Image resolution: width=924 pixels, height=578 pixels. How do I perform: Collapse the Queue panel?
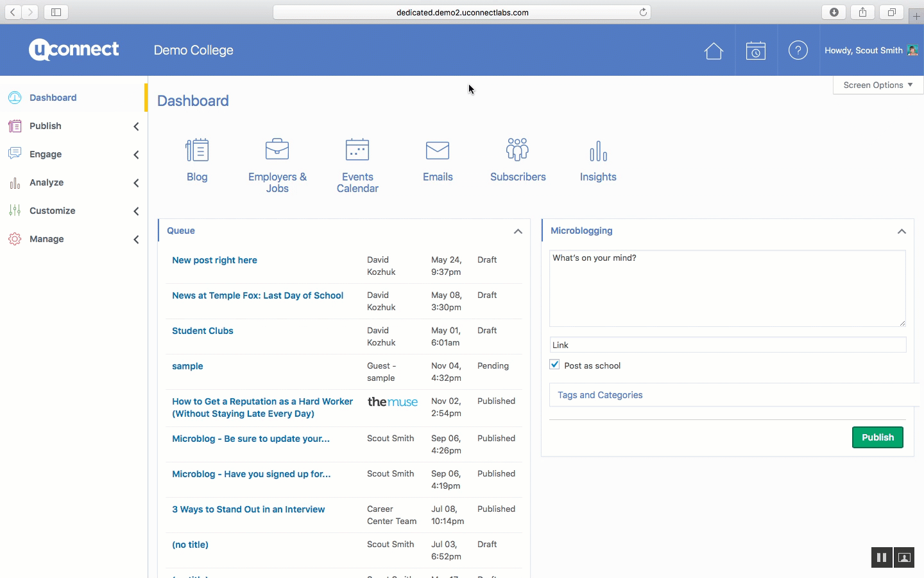tap(518, 231)
